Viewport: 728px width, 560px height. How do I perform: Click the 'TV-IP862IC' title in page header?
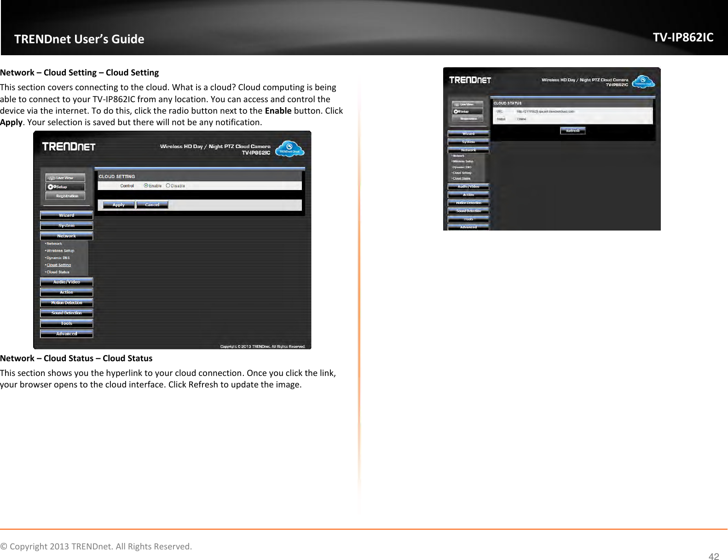683,37
